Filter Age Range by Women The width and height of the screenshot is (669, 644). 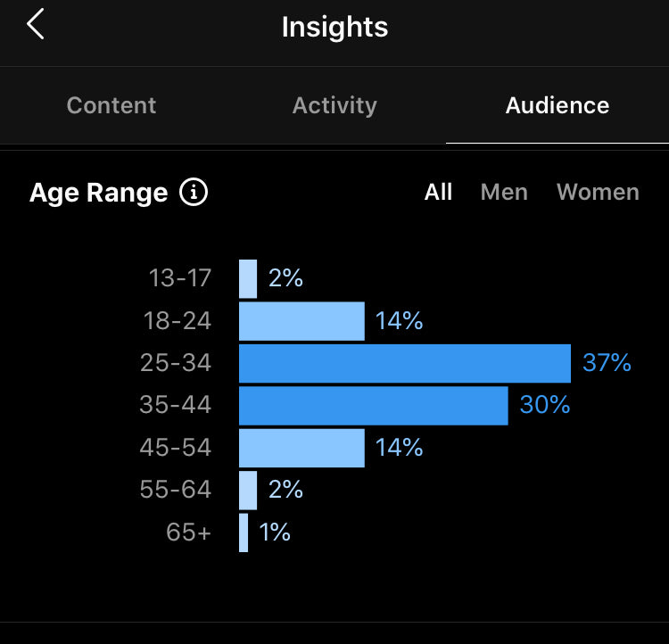point(598,192)
